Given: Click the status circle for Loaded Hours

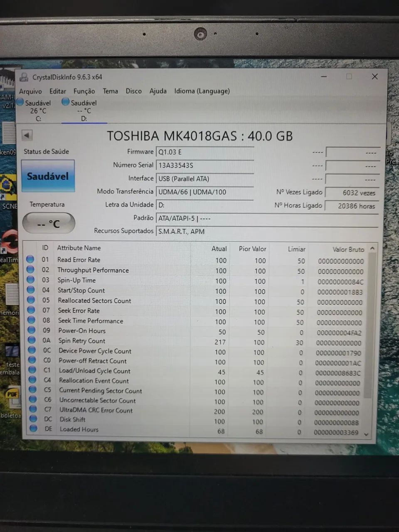Looking at the screenshot, I should click(34, 428).
